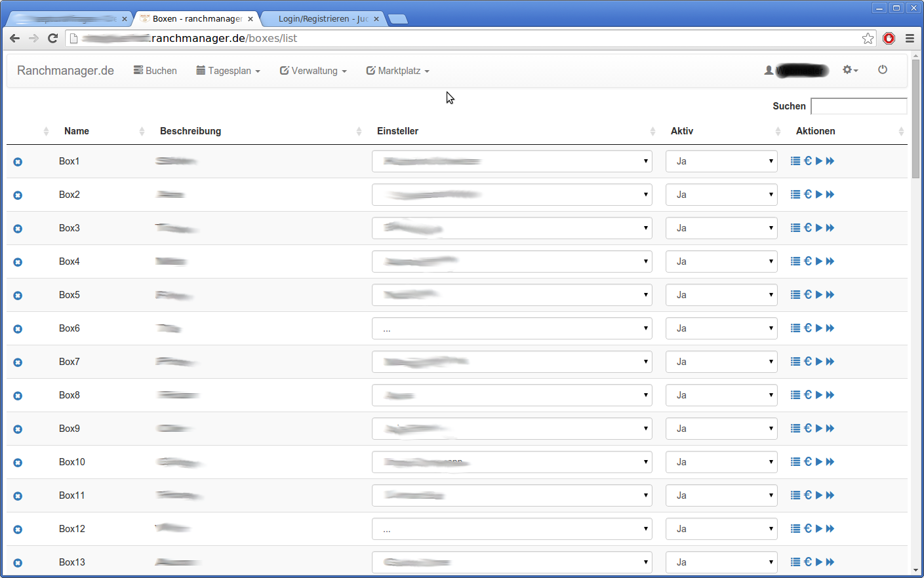Open the gear settings menu
The width and height of the screenshot is (924, 578).
click(850, 69)
